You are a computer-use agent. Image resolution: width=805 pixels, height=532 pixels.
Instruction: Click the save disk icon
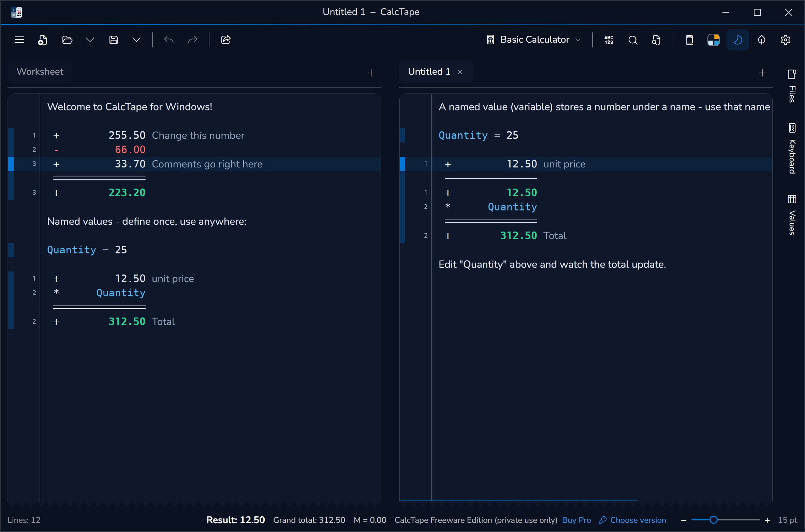(x=114, y=40)
